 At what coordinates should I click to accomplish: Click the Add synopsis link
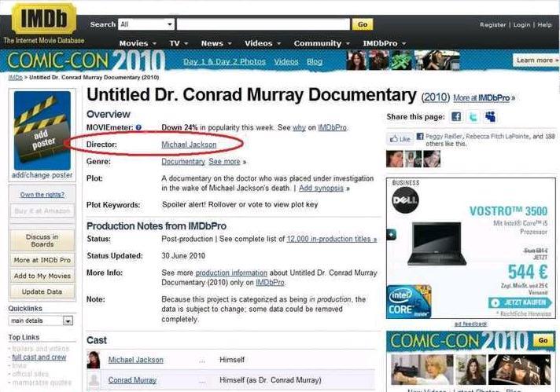click(322, 189)
